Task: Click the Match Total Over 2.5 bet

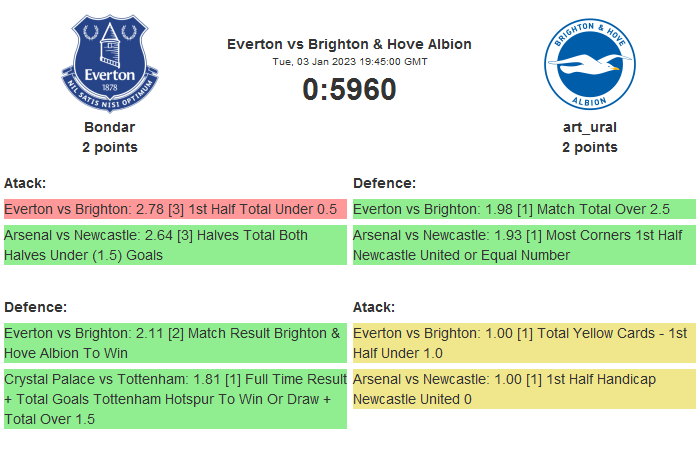Action: tap(524, 209)
